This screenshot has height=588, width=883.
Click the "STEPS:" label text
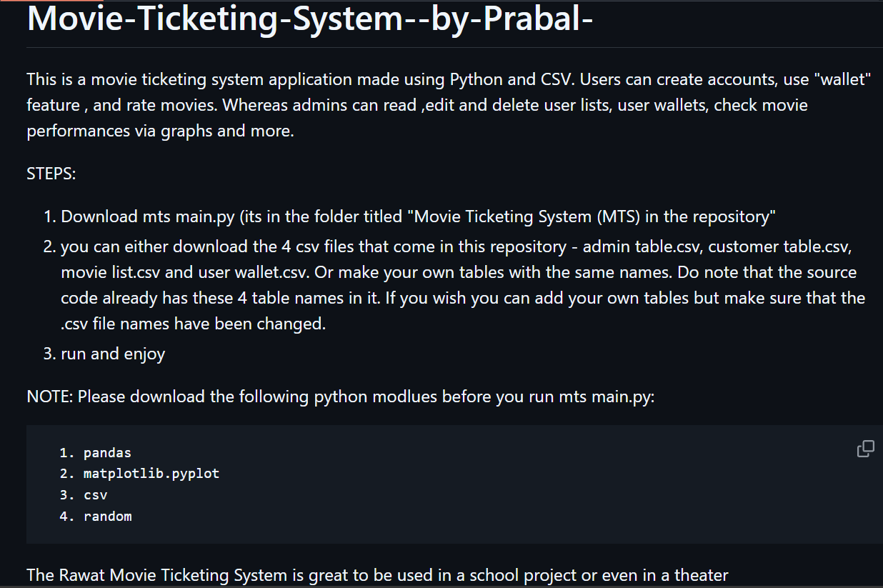[51, 174]
